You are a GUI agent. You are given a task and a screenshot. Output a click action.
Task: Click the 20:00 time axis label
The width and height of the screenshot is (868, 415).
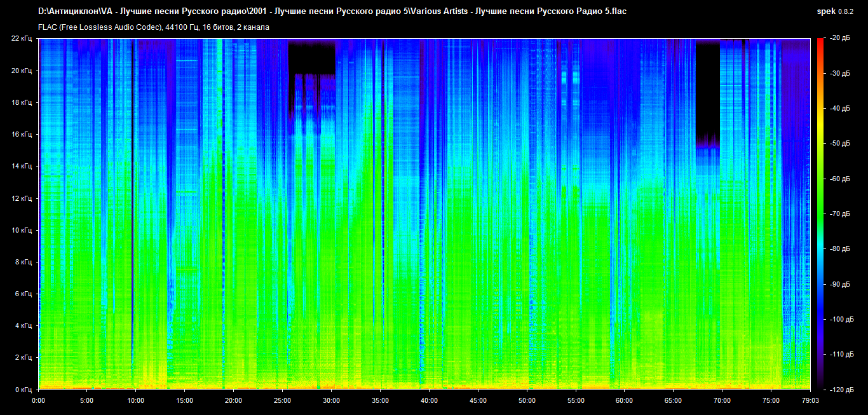(x=234, y=401)
